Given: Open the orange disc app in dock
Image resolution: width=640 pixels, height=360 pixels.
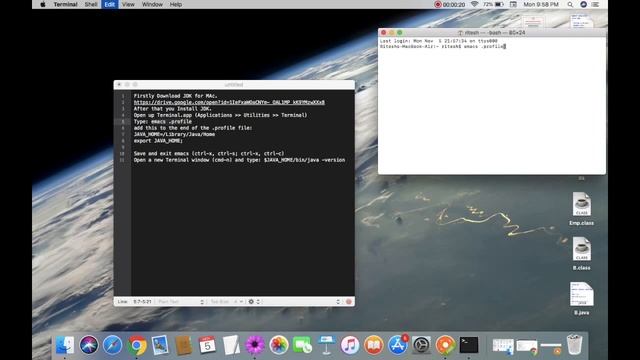Looking at the screenshot, I should pos(445,345).
